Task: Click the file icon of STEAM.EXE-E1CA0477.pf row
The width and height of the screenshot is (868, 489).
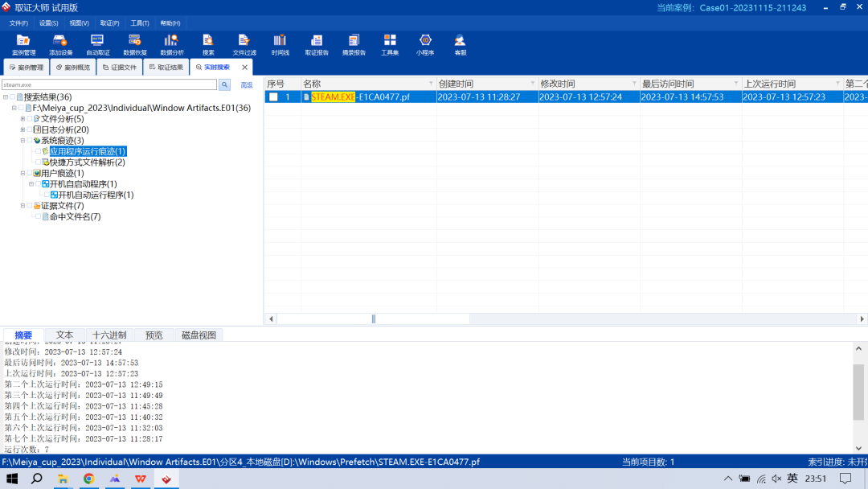Action: point(306,97)
